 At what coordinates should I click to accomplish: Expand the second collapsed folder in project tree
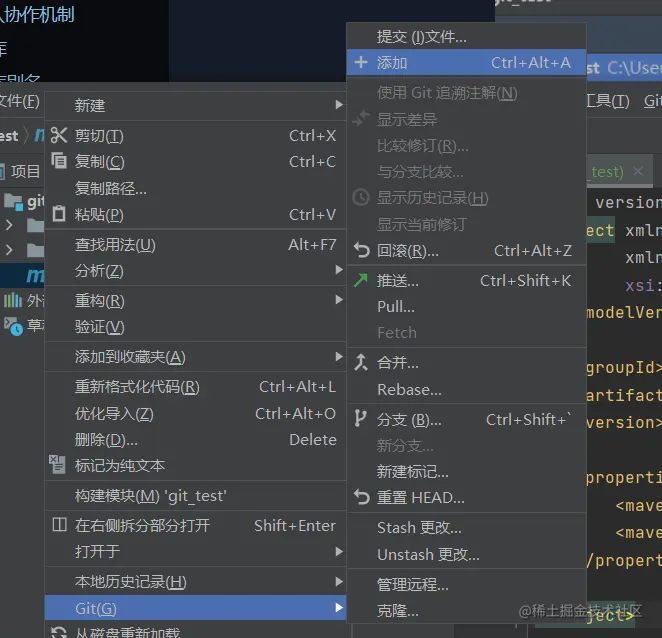tap(9, 250)
